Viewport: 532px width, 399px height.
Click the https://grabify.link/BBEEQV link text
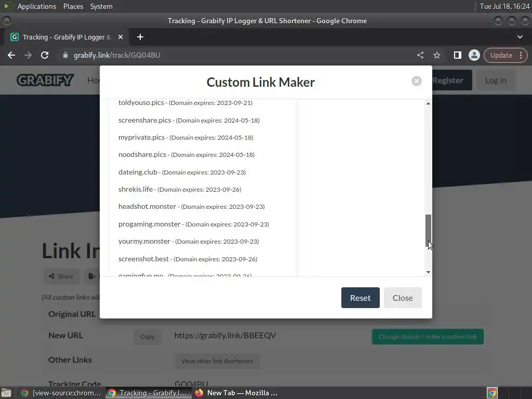click(x=225, y=336)
